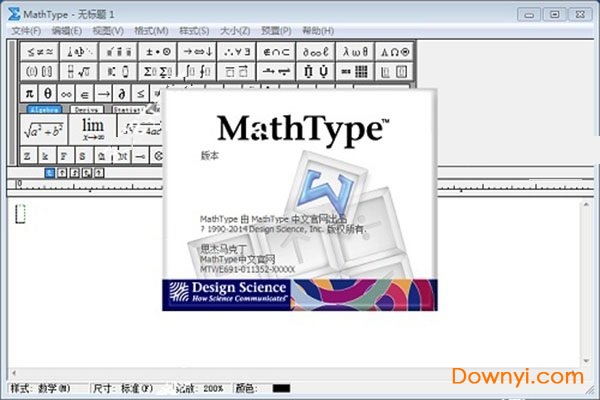
Task: Open the fraction and radical templates palette
Action: point(79,71)
